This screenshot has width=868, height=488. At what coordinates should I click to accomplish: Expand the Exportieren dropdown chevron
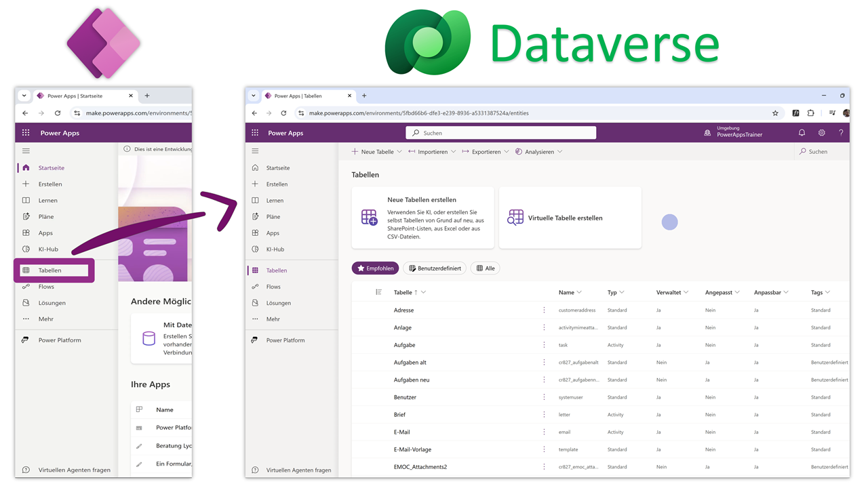coord(506,152)
